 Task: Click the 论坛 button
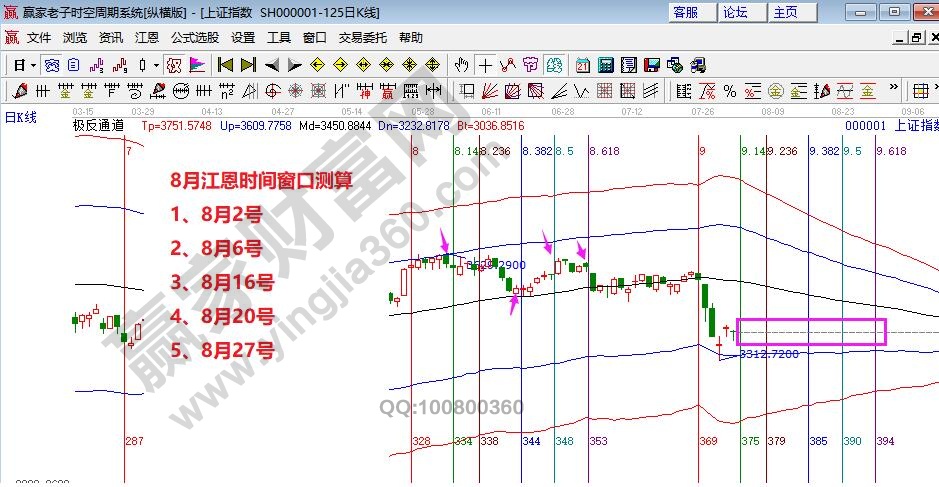[x=735, y=12]
